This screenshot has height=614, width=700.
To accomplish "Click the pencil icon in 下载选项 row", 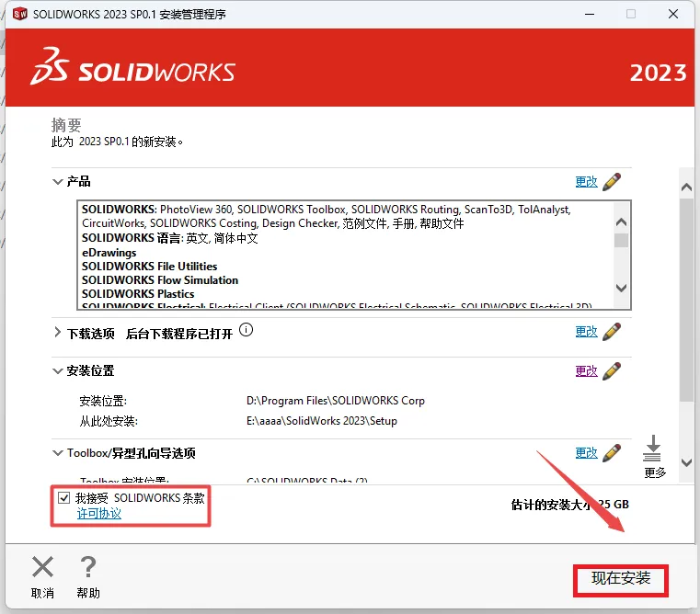I will click(x=611, y=332).
